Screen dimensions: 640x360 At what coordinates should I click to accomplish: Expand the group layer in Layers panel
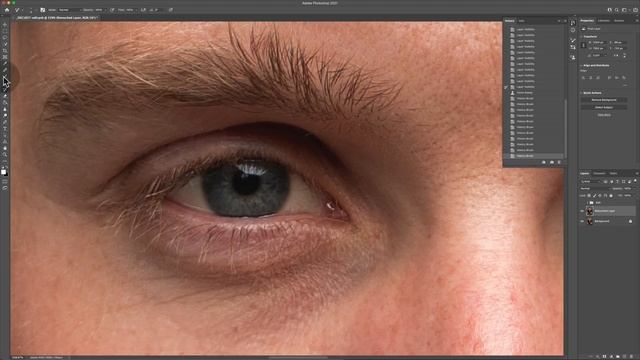tap(587, 203)
